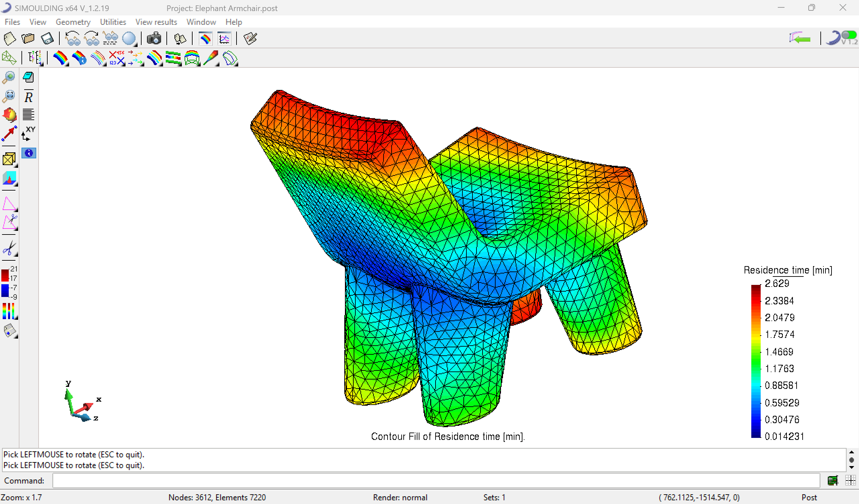Click the Render: normal status entry
Screen dimensions: 859x504
click(x=400, y=498)
